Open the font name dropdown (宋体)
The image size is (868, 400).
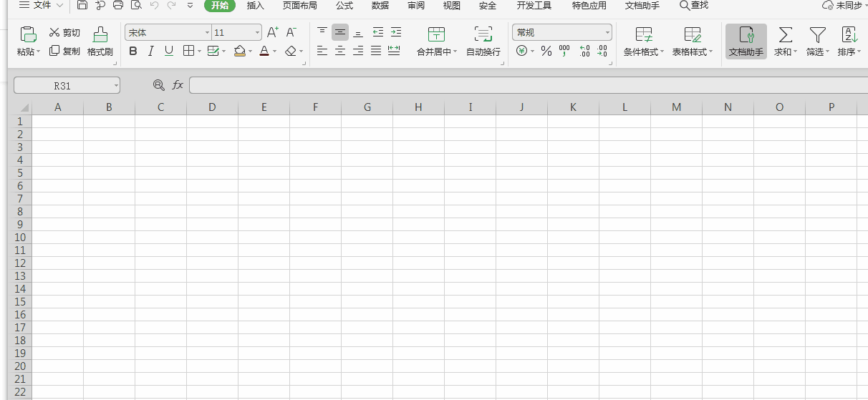pos(207,33)
